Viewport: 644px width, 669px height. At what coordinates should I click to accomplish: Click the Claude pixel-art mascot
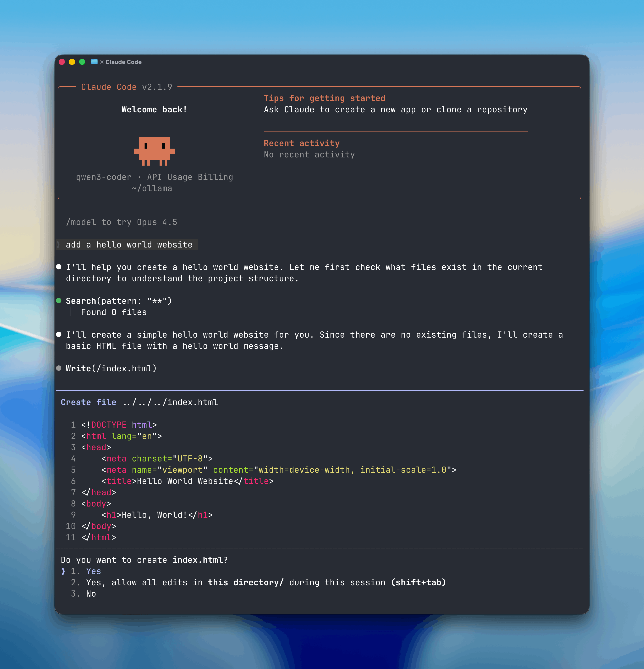click(x=154, y=152)
